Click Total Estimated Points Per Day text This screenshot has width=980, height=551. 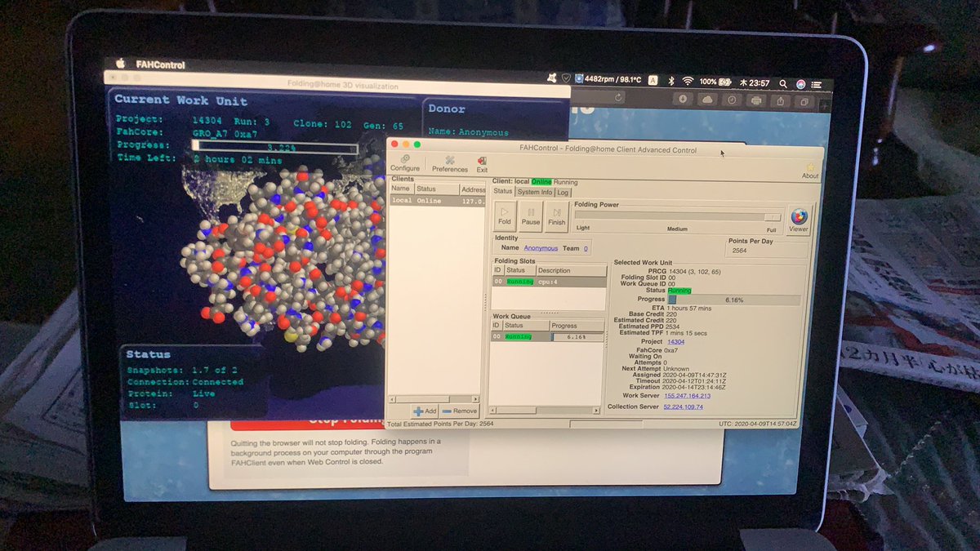click(x=440, y=424)
